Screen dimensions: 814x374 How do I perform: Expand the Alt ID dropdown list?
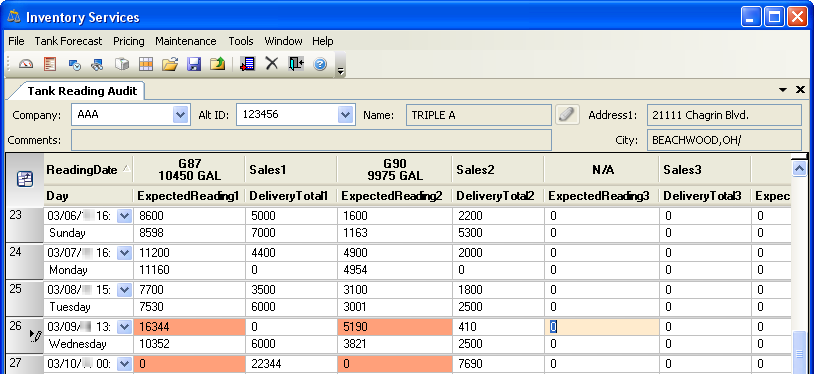tap(346, 115)
